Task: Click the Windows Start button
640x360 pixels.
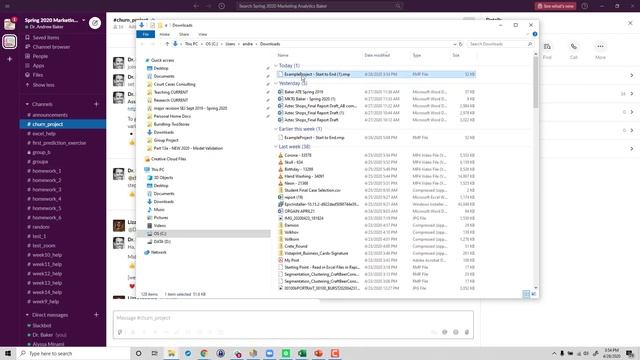Action: coord(8,353)
